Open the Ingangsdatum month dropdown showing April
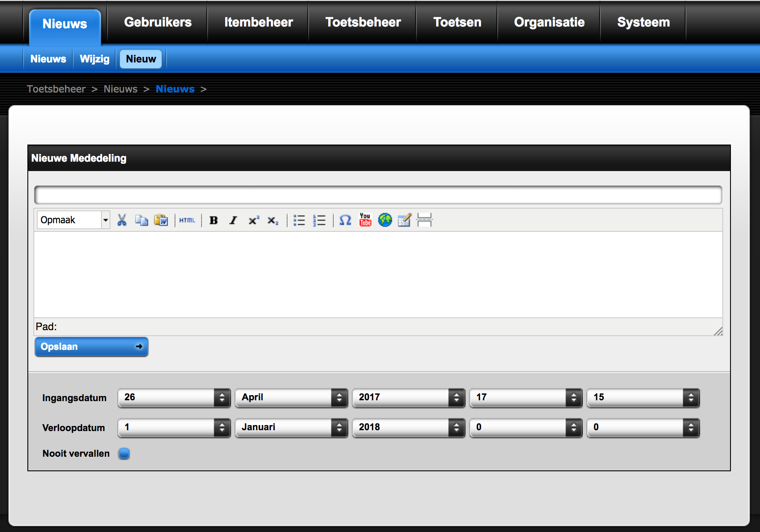760x532 pixels. pos(291,398)
